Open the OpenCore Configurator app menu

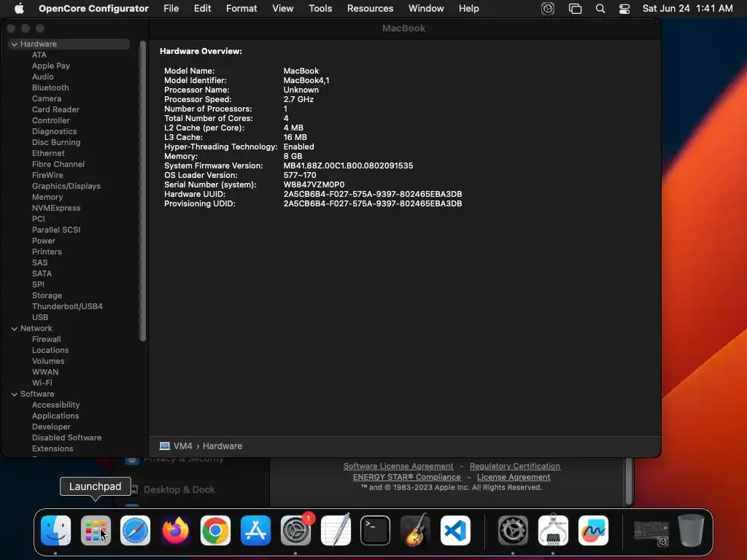pyautogui.click(x=93, y=8)
